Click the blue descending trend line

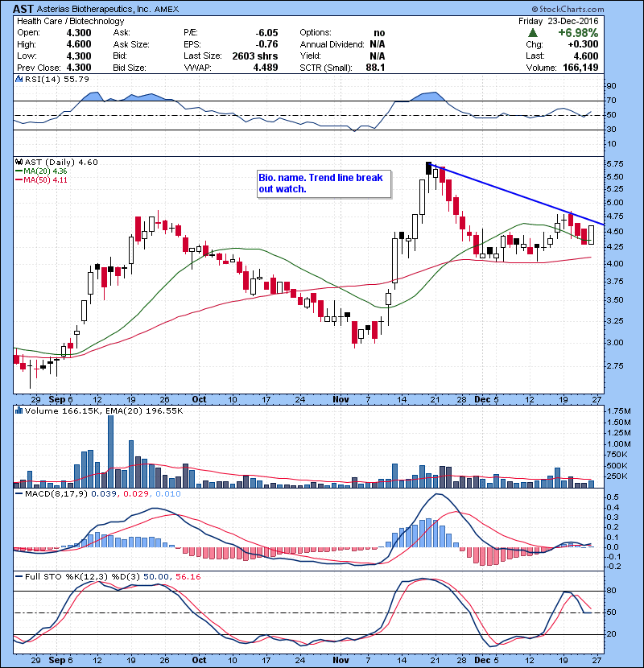coord(516,194)
